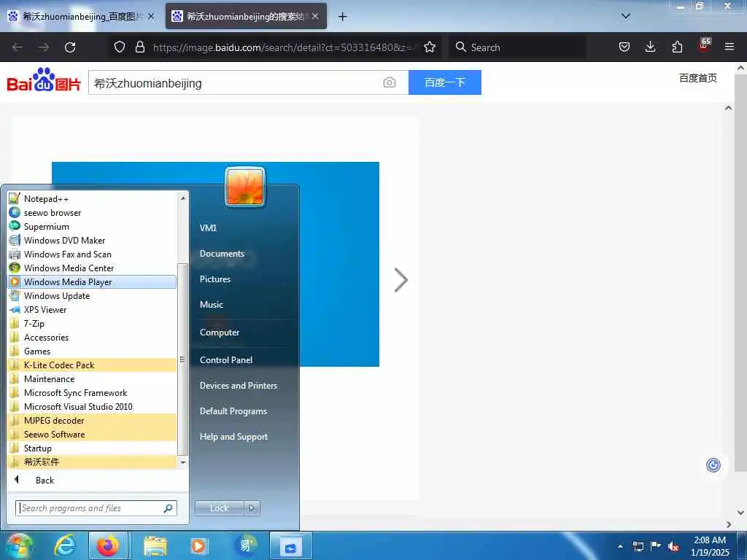Open Documents from the Start menu
Viewport: 747px width, 560px height.
(222, 253)
